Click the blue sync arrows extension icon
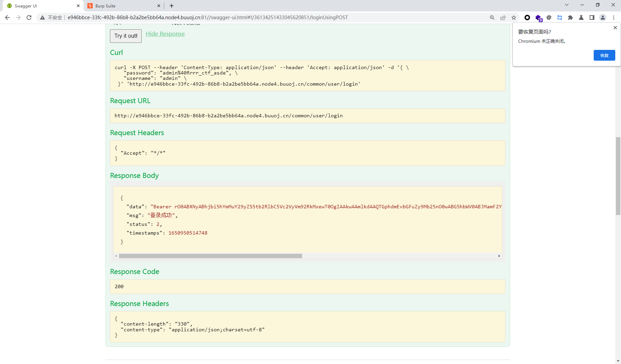621x364 pixels. [x=560, y=18]
